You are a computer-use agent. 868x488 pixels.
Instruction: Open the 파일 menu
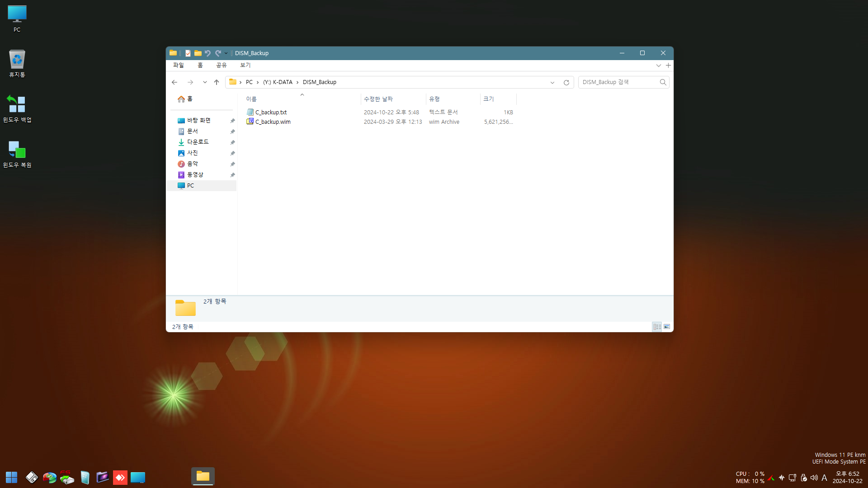click(179, 65)
